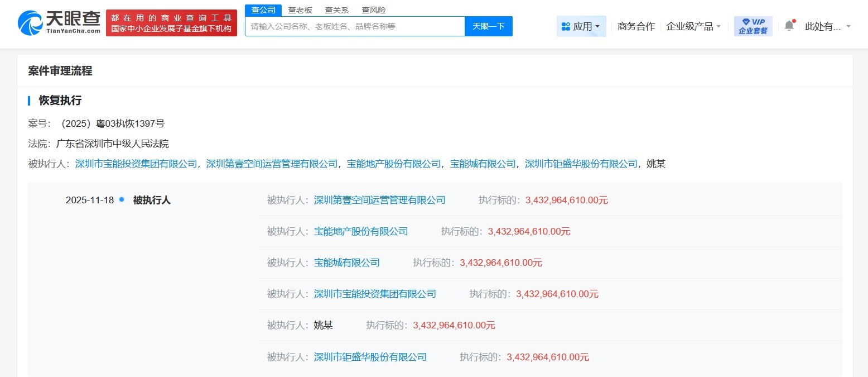Image resolution: width=868 pixels, height=377 pixels.
Task: Click the 应用 apps grid icon
Action: pos(566,26)
